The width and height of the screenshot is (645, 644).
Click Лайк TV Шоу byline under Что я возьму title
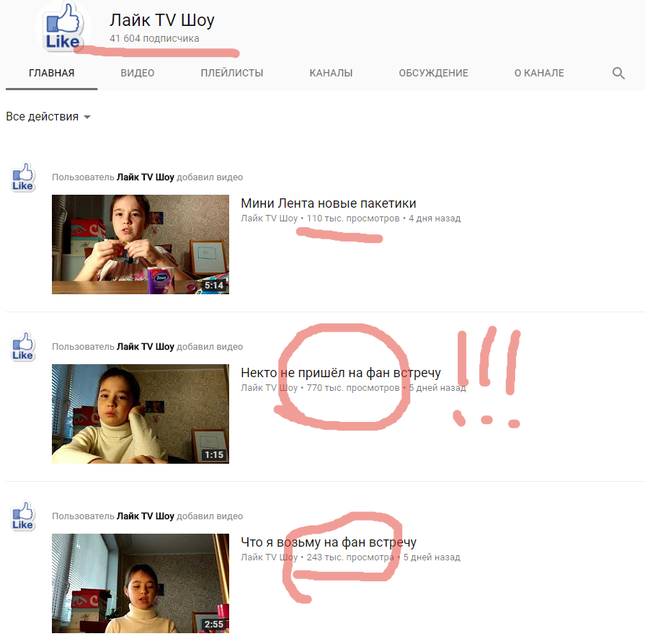(x=269, y=557)
